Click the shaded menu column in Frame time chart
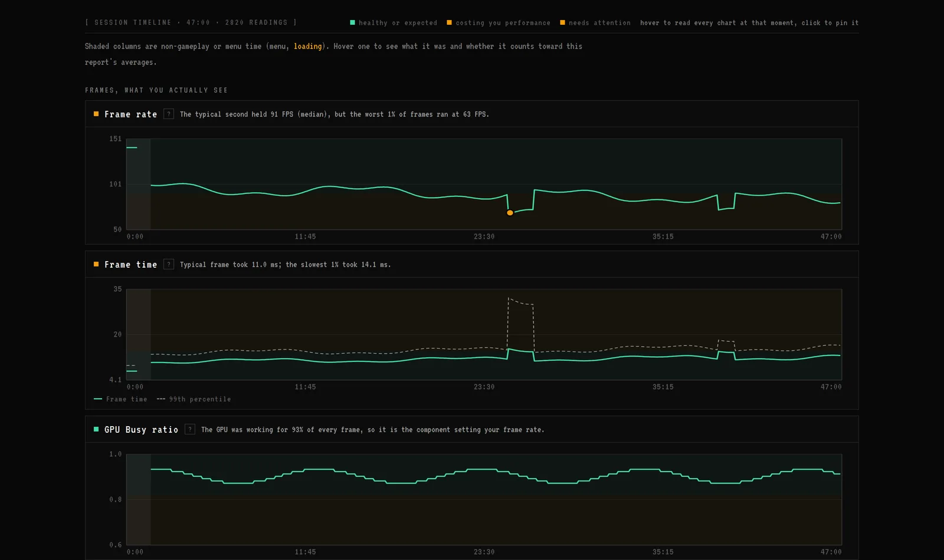 pos(139,334)
